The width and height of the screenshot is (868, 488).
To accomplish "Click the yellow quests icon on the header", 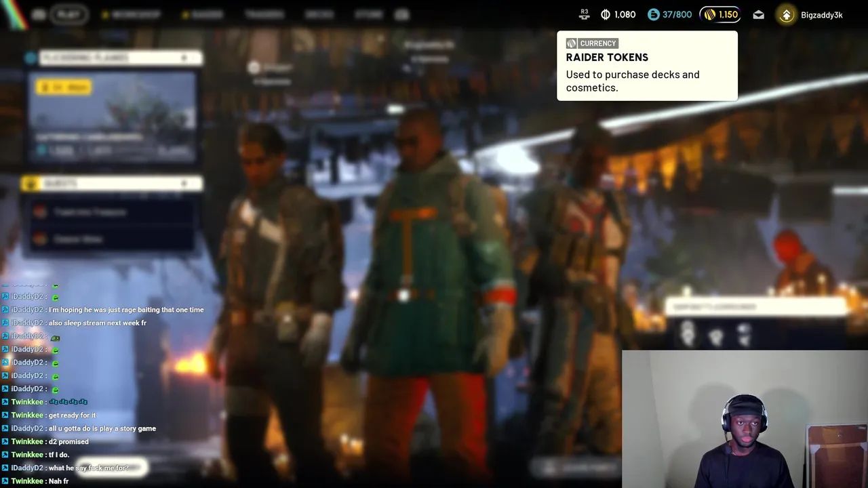I will point(31,184).
